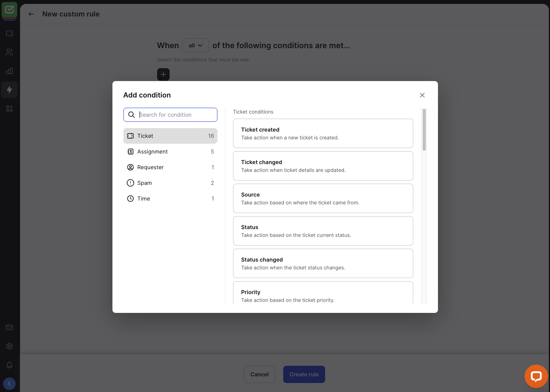
Task: Choose the Status condition card
Action: tap(323, 231)
